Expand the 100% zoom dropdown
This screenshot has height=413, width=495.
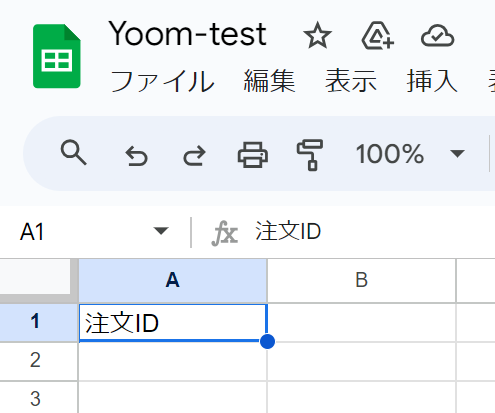(x=410, y=154)
